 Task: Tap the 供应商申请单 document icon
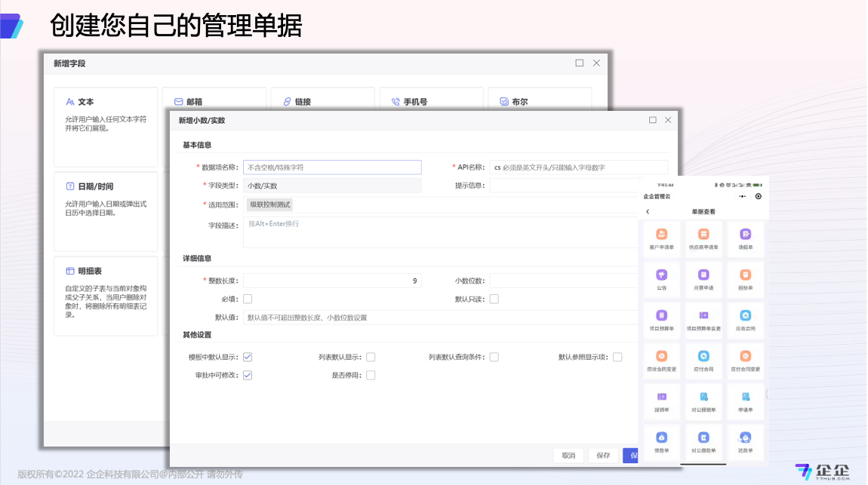click(703, 235)
